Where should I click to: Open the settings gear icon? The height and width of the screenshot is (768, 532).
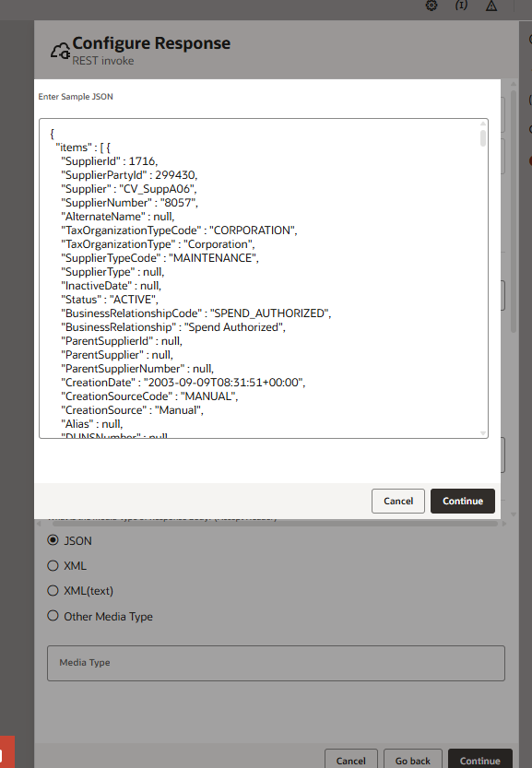pyautogui.click(x=432, y=6)
